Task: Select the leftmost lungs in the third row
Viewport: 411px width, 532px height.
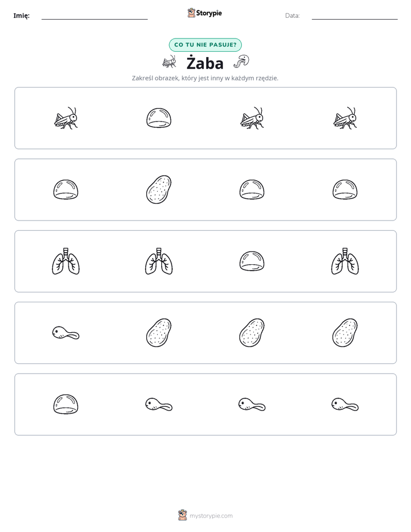Action: pyautogui.click(x=66, y=261)
